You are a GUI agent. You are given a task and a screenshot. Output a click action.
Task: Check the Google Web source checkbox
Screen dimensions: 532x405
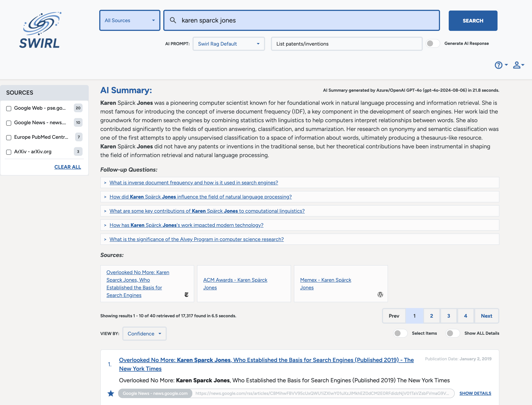click(9, 108)
